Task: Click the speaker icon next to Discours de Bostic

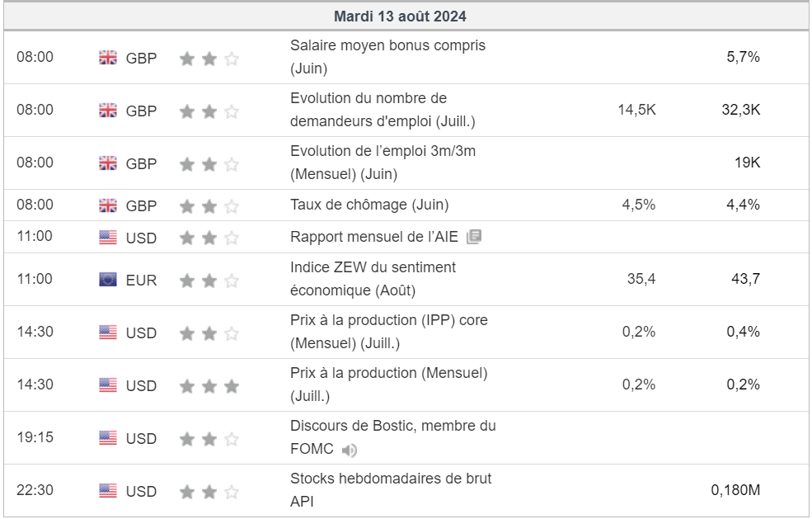Action: [350, 450]
